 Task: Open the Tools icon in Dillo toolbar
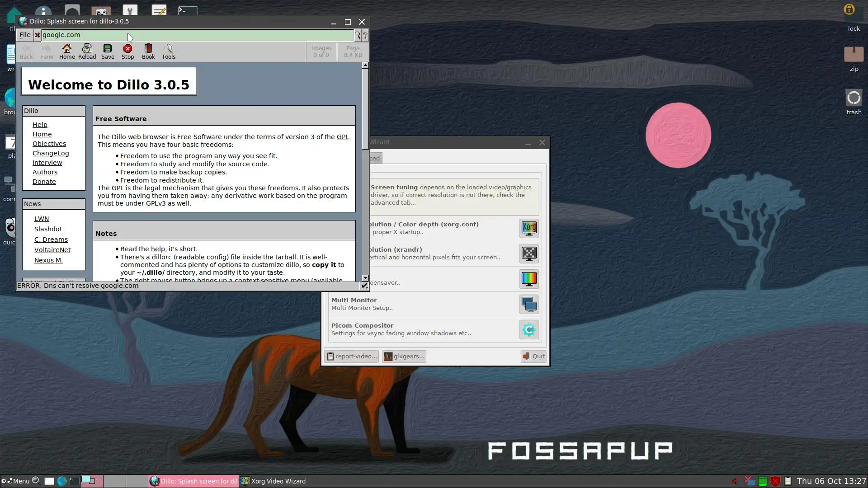pyautogui.click(x=168, y=51)
